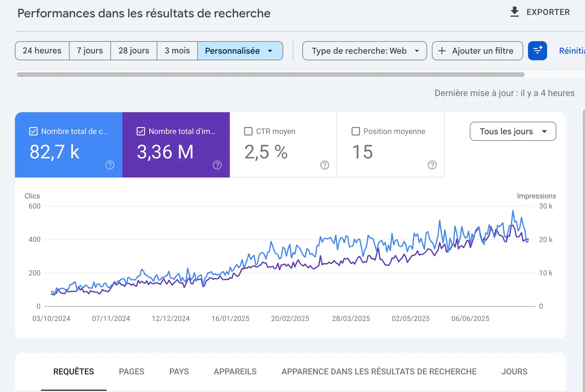Viewport: 585px width, 392px height.
Task: Click the help icon for Position moyenne
Action: coord(432,165)
